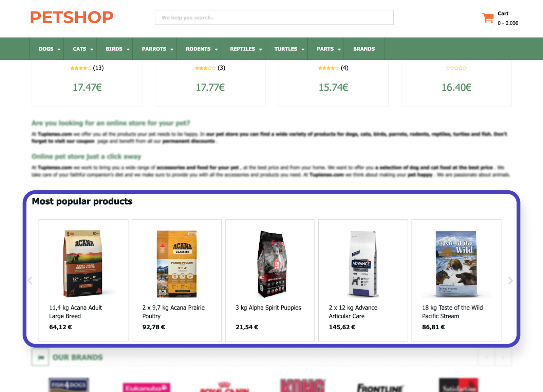Open the Brands menu item
Screen dimensions: 543x392
point(364,49)
